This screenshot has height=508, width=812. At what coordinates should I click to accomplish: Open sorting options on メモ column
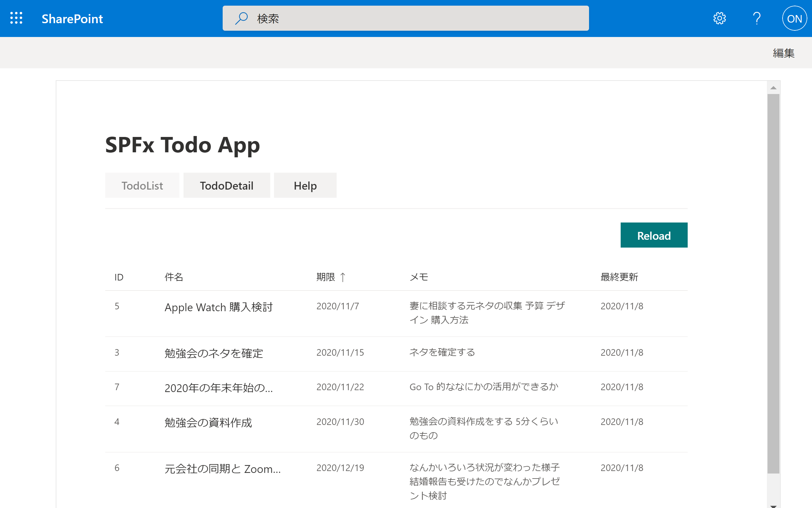[x=418, y=277]
